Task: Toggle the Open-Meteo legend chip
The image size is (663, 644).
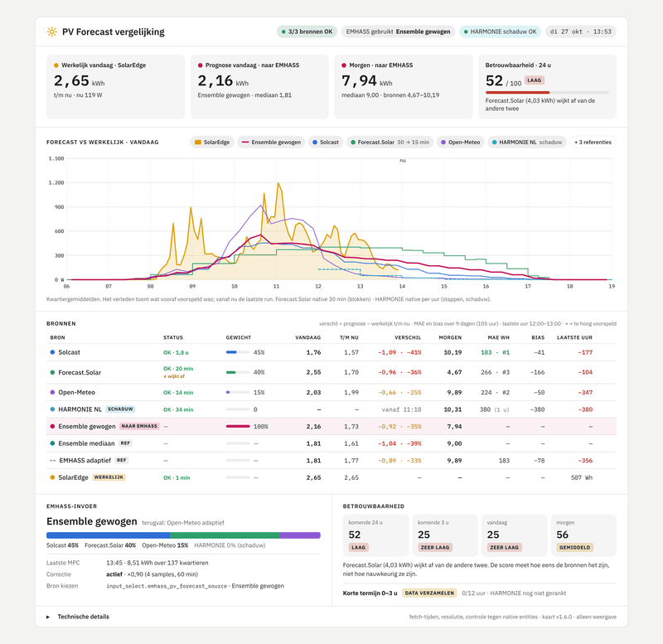Action: pyautogui.click(x=461, y=142)
